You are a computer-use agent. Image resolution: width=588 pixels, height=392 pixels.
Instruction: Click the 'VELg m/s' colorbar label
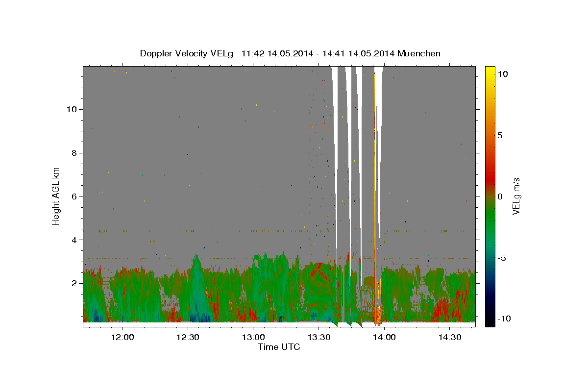pyautogui.click(x=516, y=196)
